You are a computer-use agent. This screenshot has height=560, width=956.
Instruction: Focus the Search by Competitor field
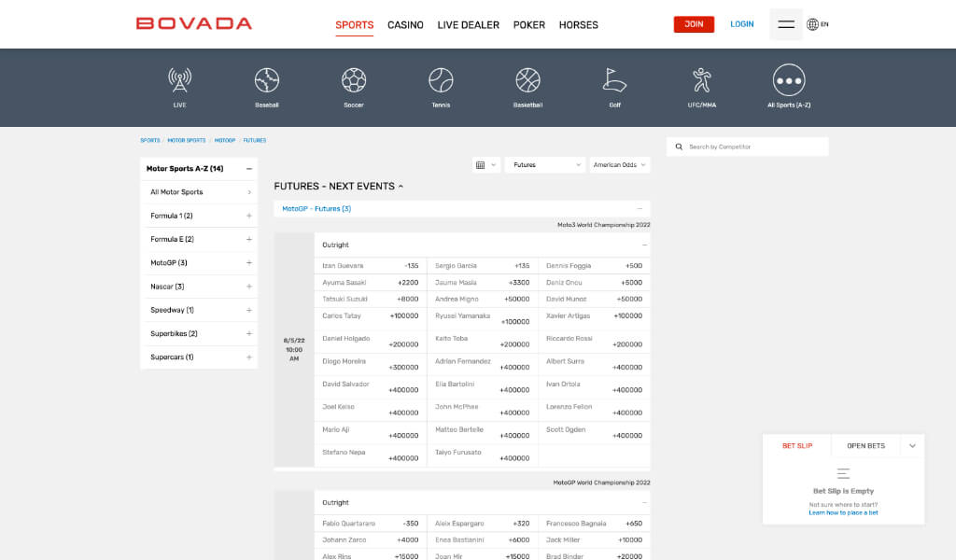point(748,147)
